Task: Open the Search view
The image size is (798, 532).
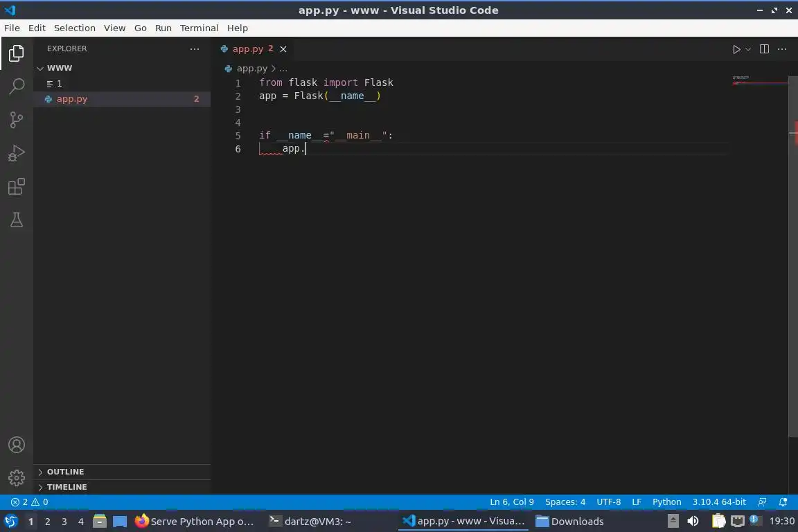Action: tap(17, 87)
